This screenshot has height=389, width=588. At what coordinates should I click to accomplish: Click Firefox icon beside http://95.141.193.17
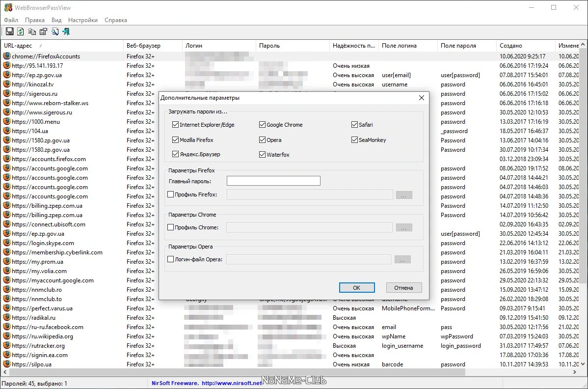(x=7, y=65)
